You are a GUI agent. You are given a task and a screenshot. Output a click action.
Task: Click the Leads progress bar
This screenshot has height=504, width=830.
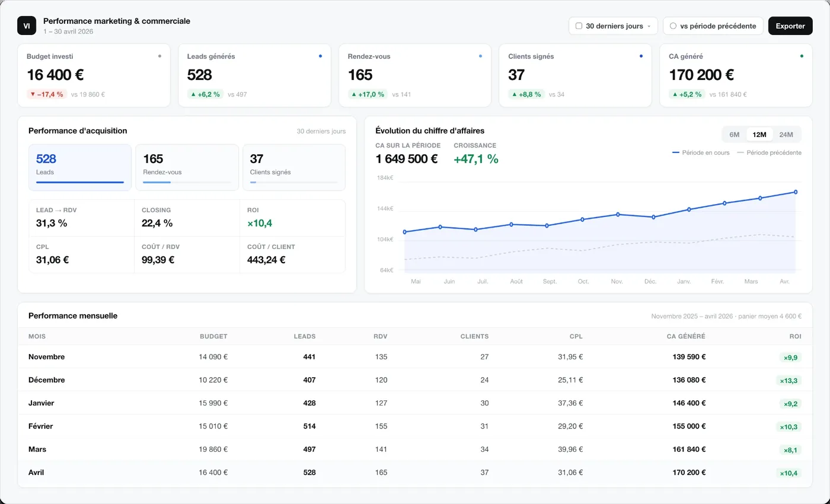pos(80,182)
